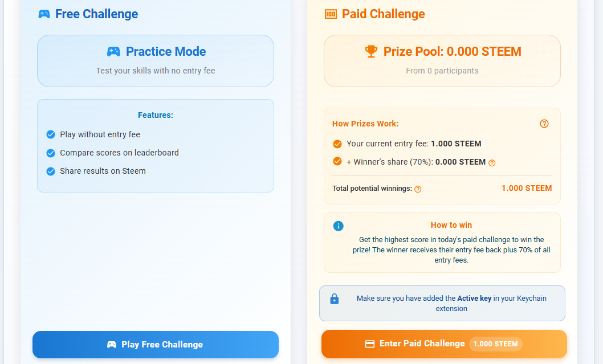Click the 1.000 STEEM badge on paid button

[495, 344]
